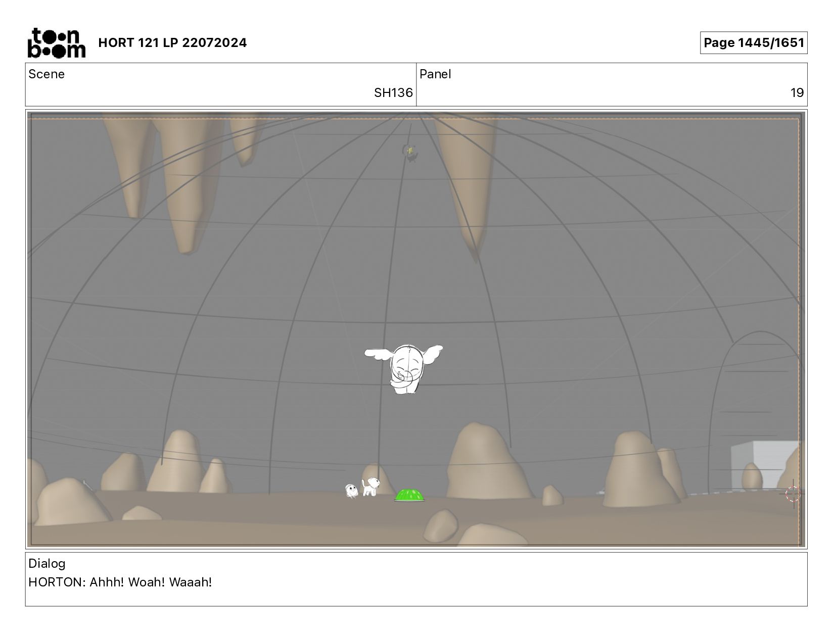Click the small round fluffy character

(351, 490)
